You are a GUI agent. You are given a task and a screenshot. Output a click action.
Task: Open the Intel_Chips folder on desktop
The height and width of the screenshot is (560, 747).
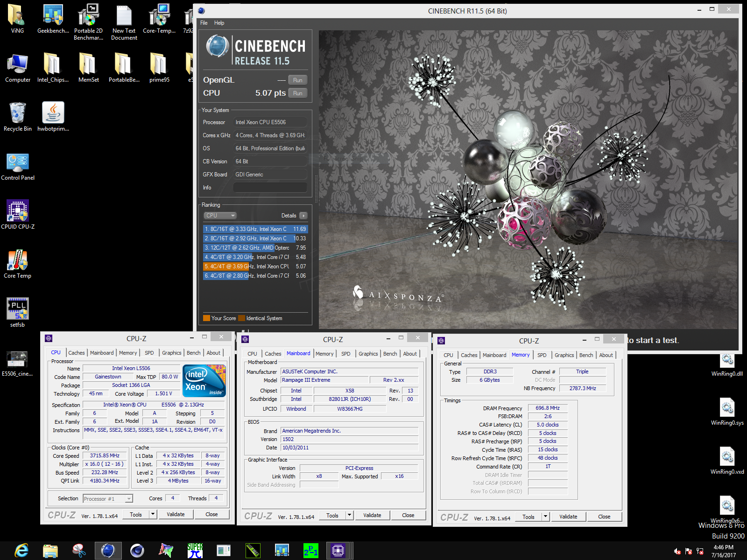53,68
